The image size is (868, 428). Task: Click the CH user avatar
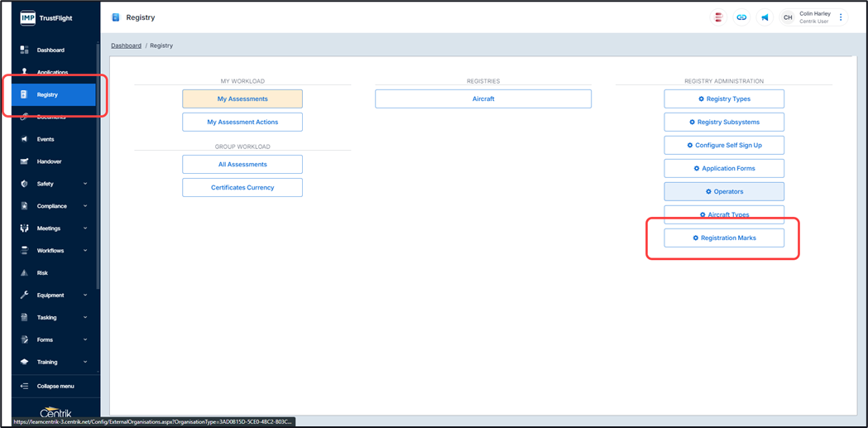pos(787,17)
